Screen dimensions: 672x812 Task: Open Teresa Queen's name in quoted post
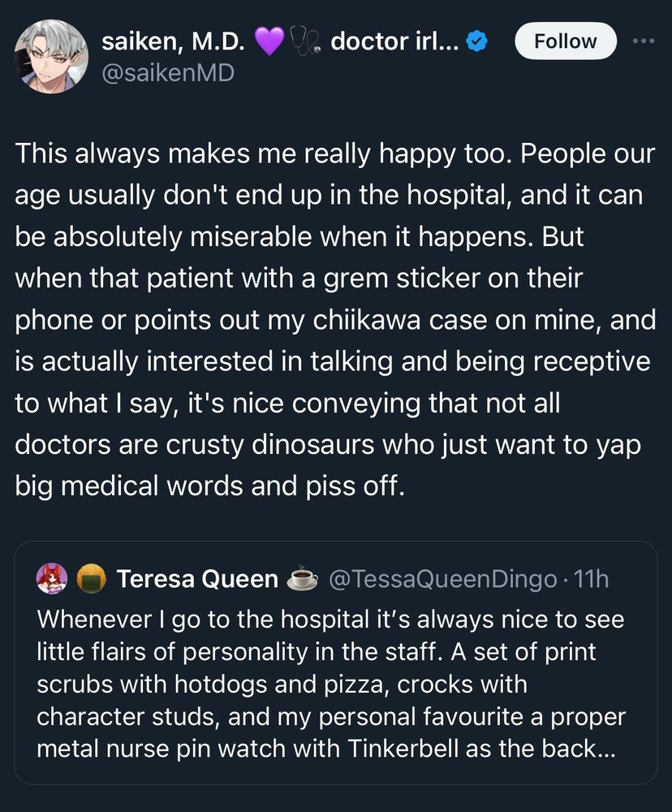point(197,579)
